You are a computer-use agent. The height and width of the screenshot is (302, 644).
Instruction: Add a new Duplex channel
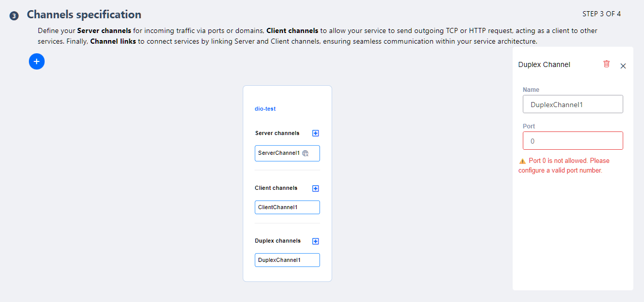[315, 242]
